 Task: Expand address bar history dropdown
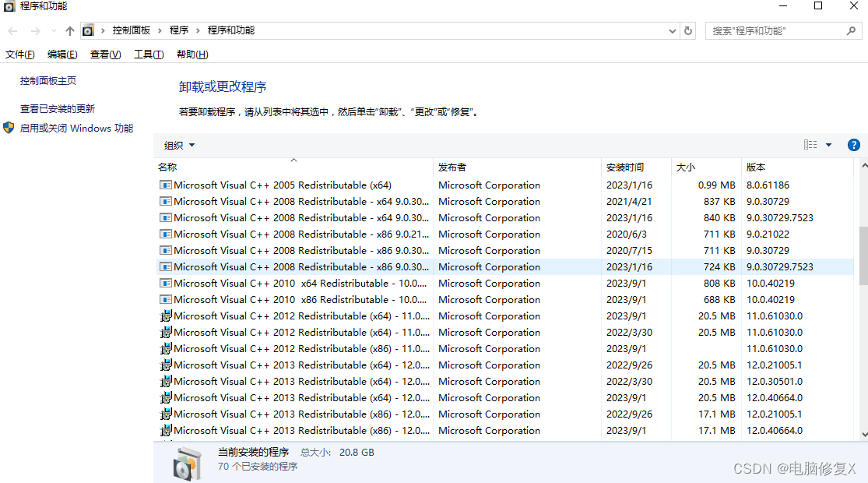tap(672, 31)
